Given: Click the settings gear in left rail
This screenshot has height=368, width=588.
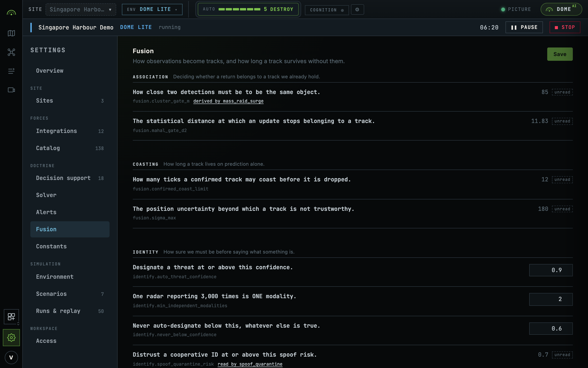Looking at the screenshot, I should (x=11, y=338).
